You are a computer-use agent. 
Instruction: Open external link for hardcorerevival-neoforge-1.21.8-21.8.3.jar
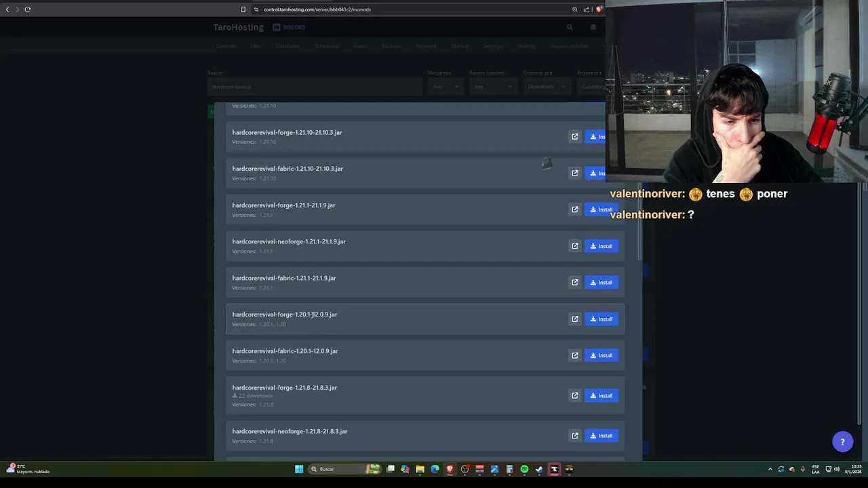pyautogui.click(x=575, y=436)
